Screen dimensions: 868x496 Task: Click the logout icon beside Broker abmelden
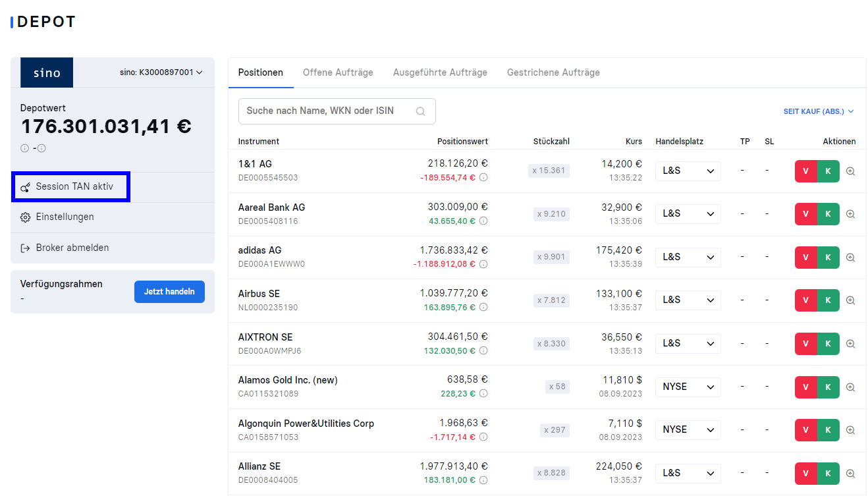point(26,248)
